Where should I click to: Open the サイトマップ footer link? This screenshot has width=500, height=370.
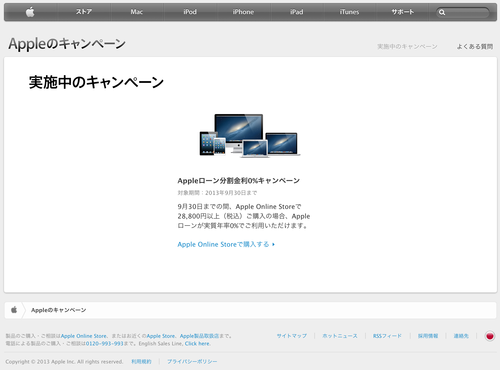click(x=292, y=336)
